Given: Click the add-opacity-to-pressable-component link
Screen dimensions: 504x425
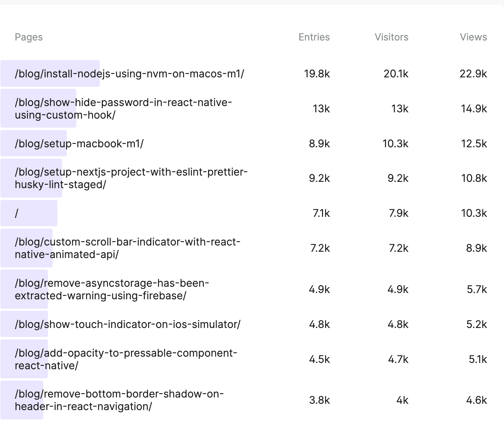Looking at the screenshot, I should [x=126, y=359].
